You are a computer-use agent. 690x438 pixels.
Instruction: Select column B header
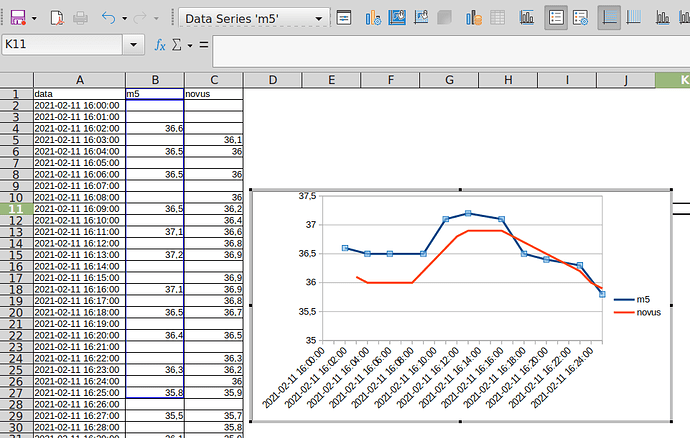pyautogui.click(x=155, y=80)
